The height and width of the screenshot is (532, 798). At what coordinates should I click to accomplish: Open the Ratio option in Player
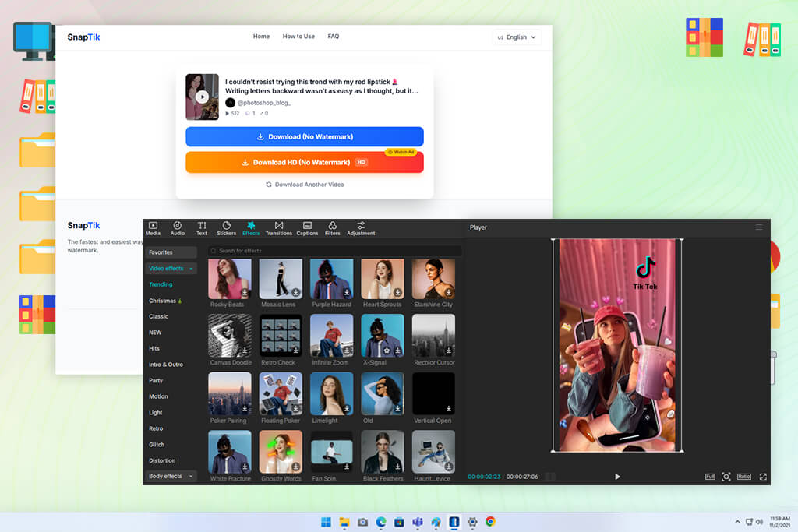(743, 477)
